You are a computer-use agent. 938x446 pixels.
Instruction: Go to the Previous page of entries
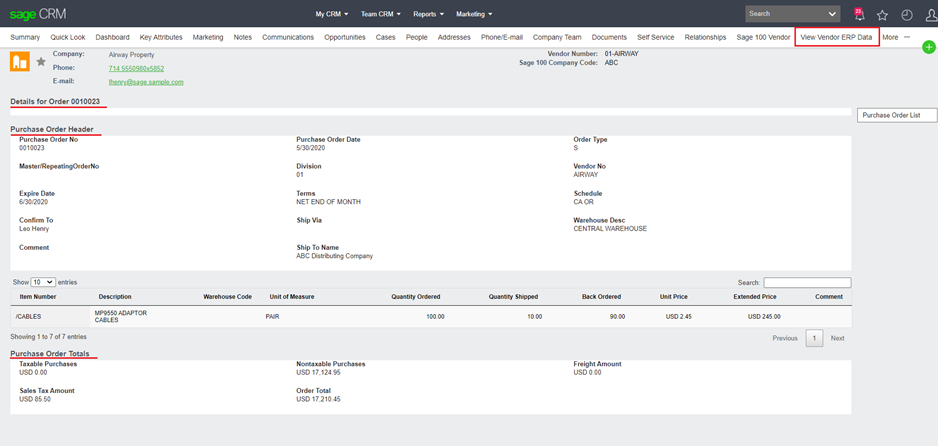tap(785, 338)
